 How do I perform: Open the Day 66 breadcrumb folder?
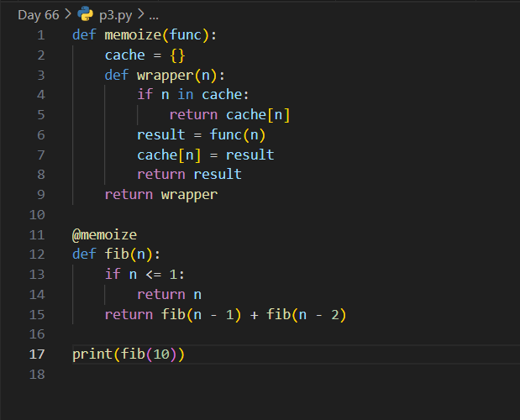[39, 15]
